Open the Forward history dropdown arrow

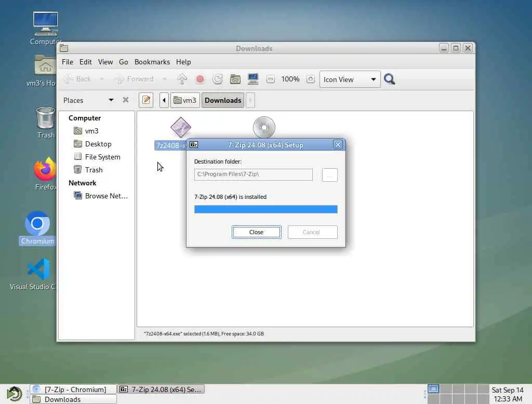[x=165, y=79]
